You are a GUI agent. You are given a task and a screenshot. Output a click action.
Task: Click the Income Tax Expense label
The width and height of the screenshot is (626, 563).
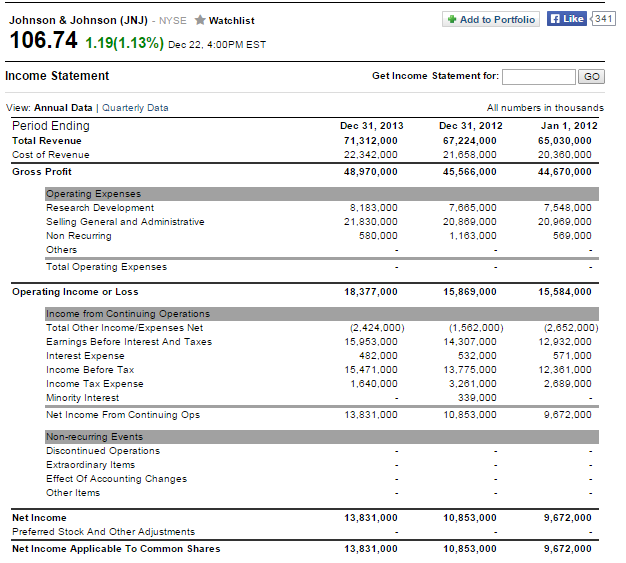tap(95, 384)
